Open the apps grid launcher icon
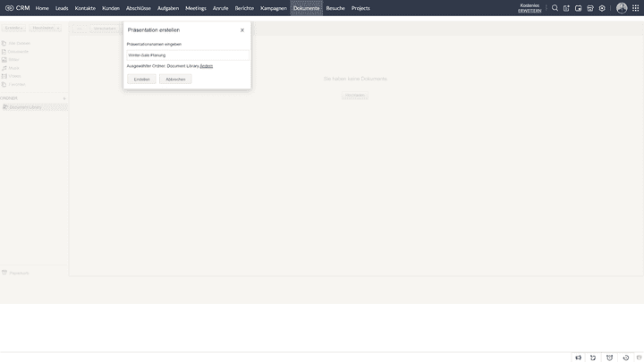The image size is (644, 362). coord(635,8)
